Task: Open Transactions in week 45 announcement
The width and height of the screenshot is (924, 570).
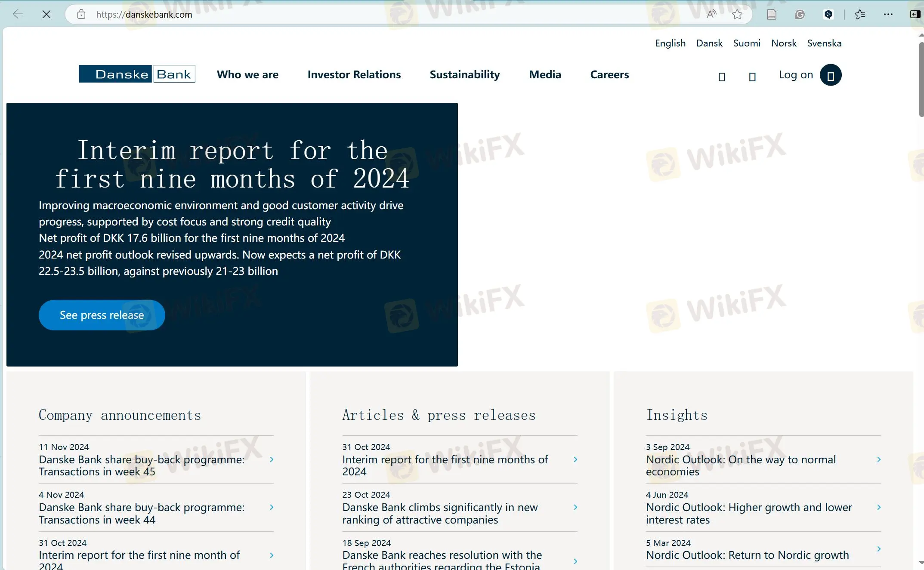Action: coord(142,465)
